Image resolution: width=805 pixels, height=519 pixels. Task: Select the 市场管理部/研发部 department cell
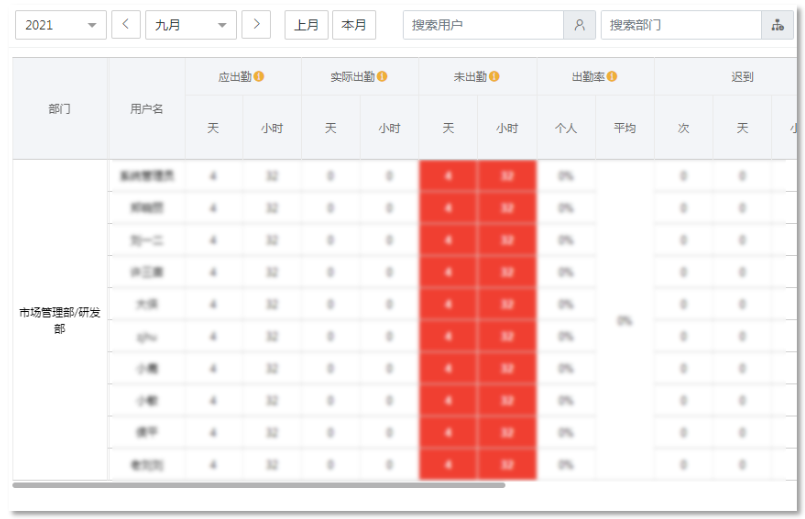tap(60, 320)
